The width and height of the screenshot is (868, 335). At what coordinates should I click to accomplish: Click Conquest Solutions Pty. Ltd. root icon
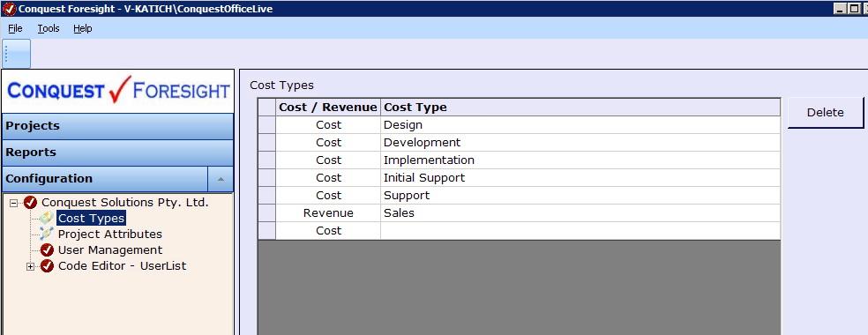coord(31,203)
